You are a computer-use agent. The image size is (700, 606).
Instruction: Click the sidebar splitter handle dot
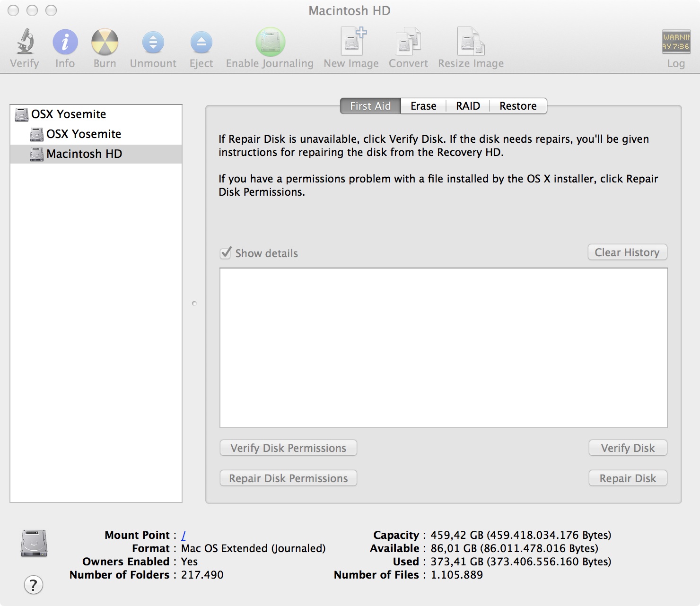194,303
